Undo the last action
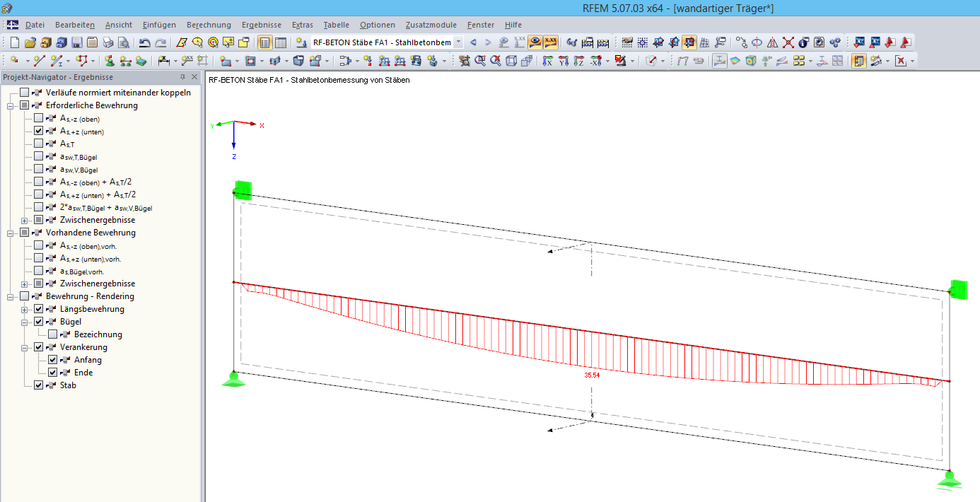This screenshot has width=980, height=502. click(x=145, y=42)
